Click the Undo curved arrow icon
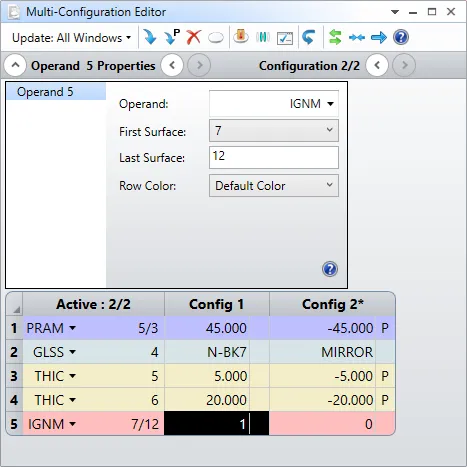This screenshot has height=467, width=467. (309, 37)
